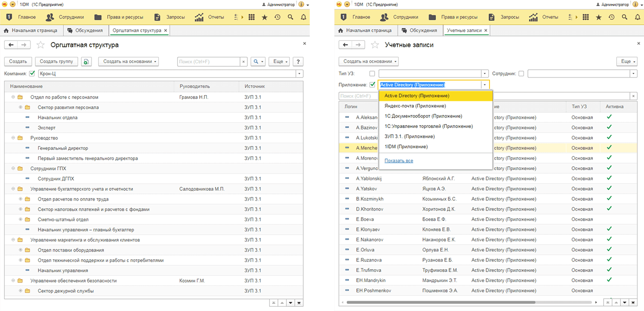Image resolution: width=644 pixels, height=311 pixels.
Task: Switch to Обсуждения tab in the left window
Action: (x=86, y=31)
